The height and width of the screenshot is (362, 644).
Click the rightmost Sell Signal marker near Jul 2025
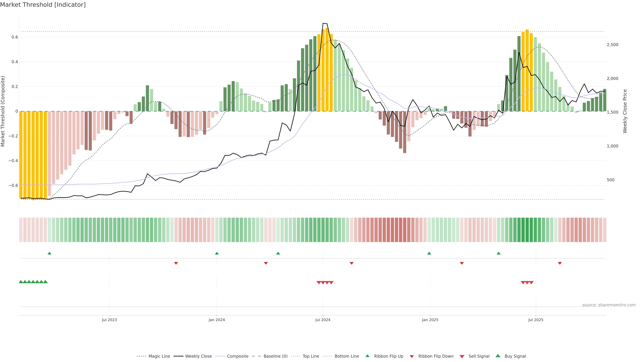[x=531, y=283]
